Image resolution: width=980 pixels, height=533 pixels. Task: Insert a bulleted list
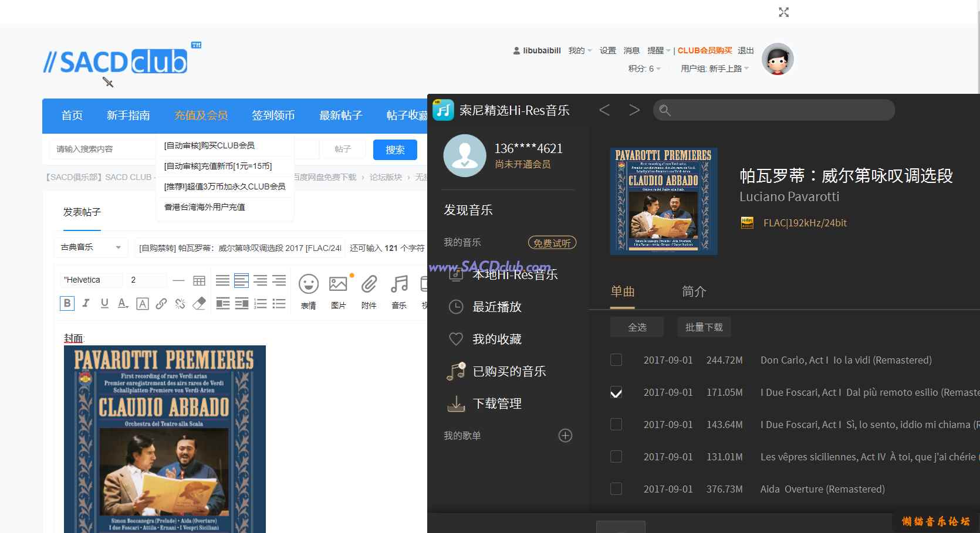279,303
